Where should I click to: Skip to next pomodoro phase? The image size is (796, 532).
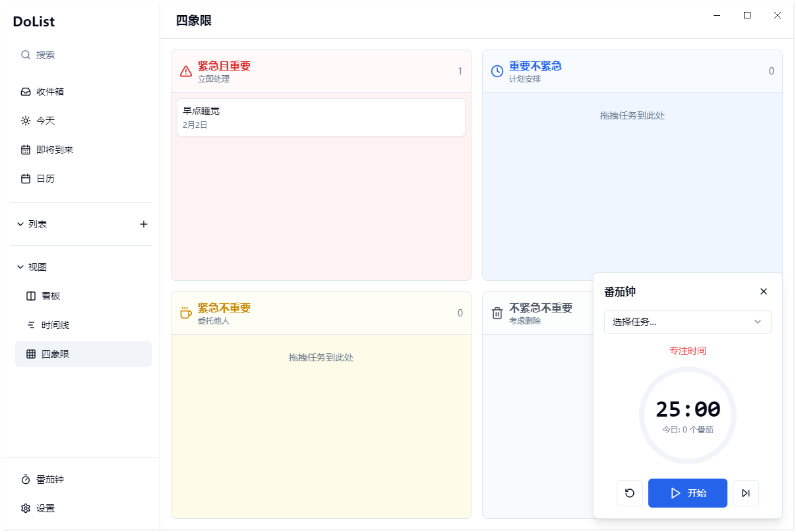point(745,492)
